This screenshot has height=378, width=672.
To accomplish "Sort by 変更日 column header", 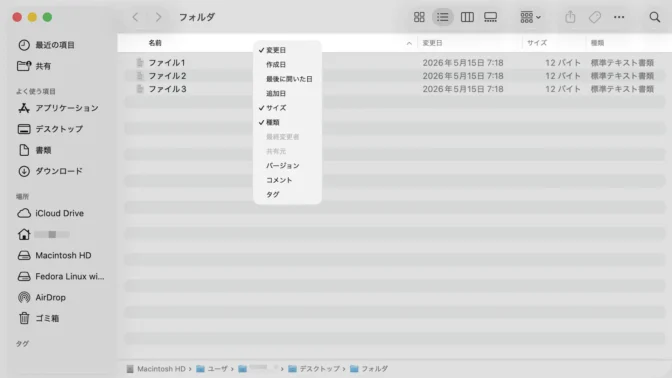I will pyautogui.click(x=432, y=43).
